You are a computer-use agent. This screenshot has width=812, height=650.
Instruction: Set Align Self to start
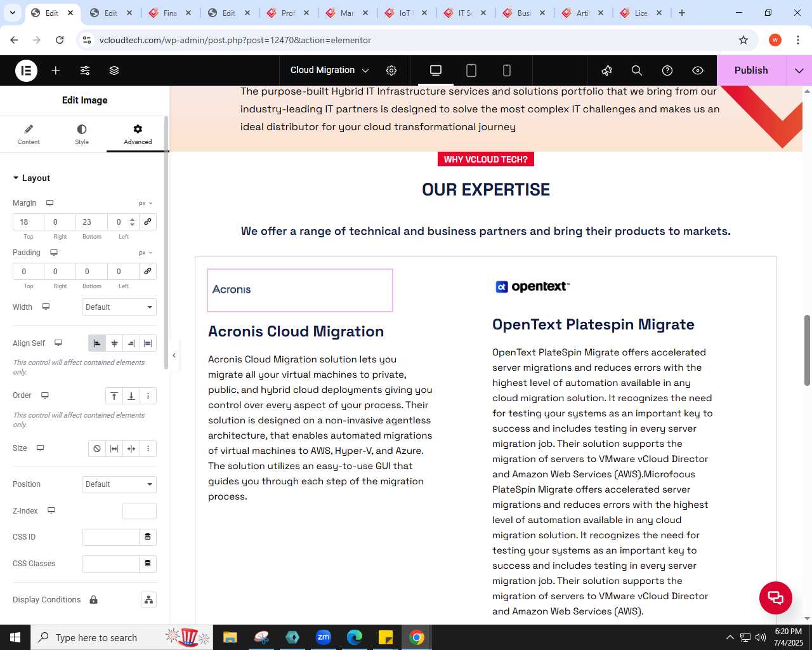pyautogui.click(x=97, y=343)
